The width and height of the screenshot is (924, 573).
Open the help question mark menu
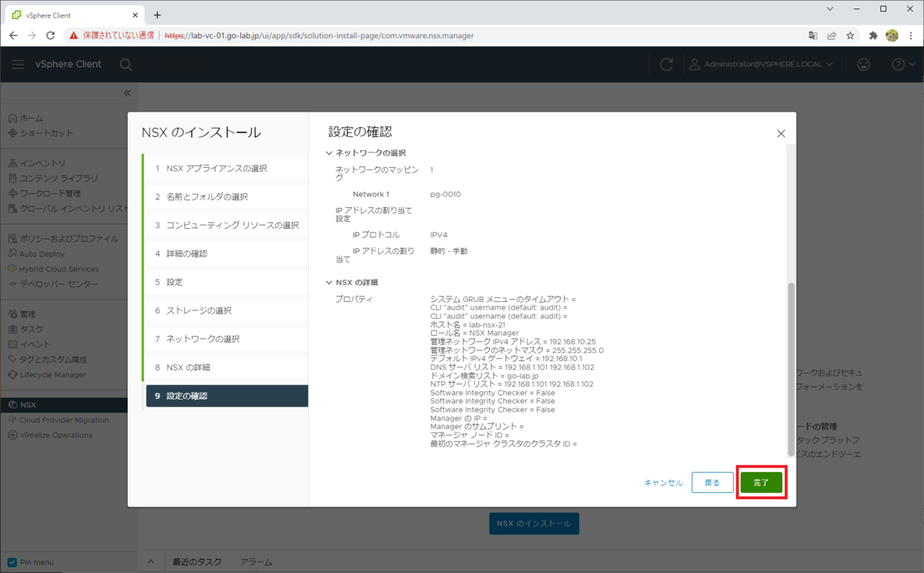[902, 65]
